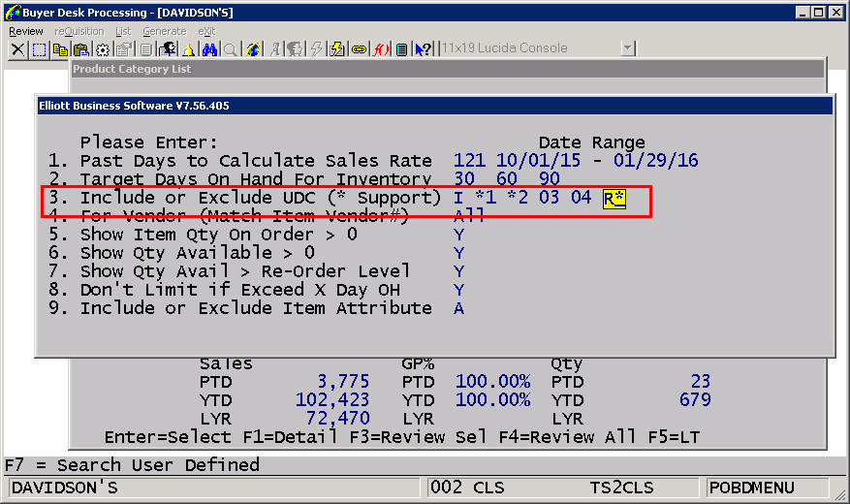This screenshot has height=504, width=850.
Task: Click the 11x19 Lucida Console font field
Action: (530, 48)
